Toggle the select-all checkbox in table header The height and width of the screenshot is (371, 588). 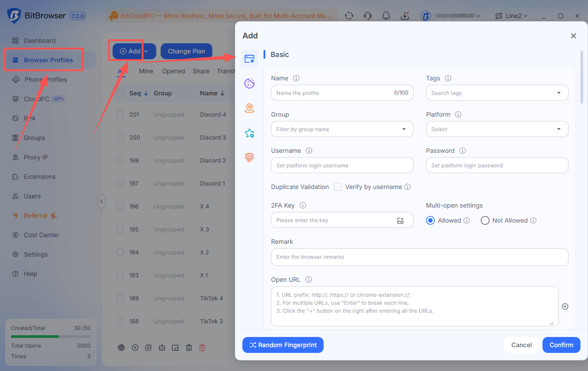pyautogui.click(x=120, y=93)
